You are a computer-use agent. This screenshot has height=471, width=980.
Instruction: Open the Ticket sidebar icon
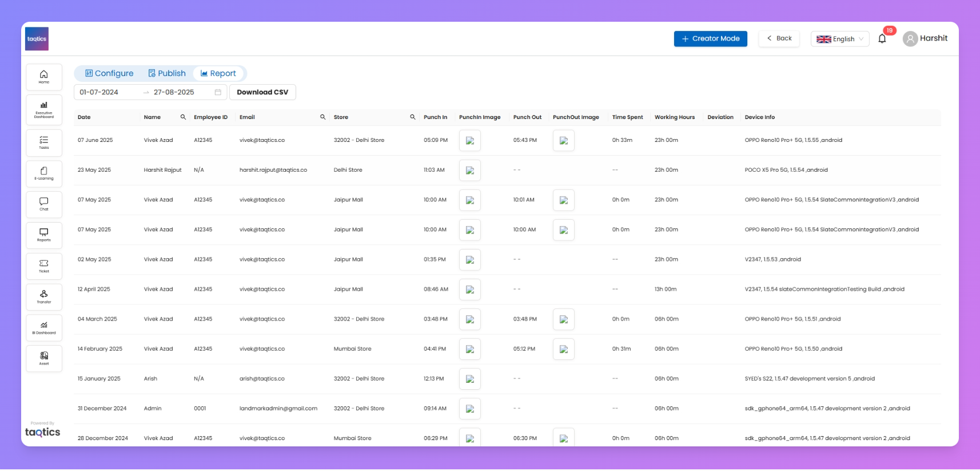pos(43,266)
